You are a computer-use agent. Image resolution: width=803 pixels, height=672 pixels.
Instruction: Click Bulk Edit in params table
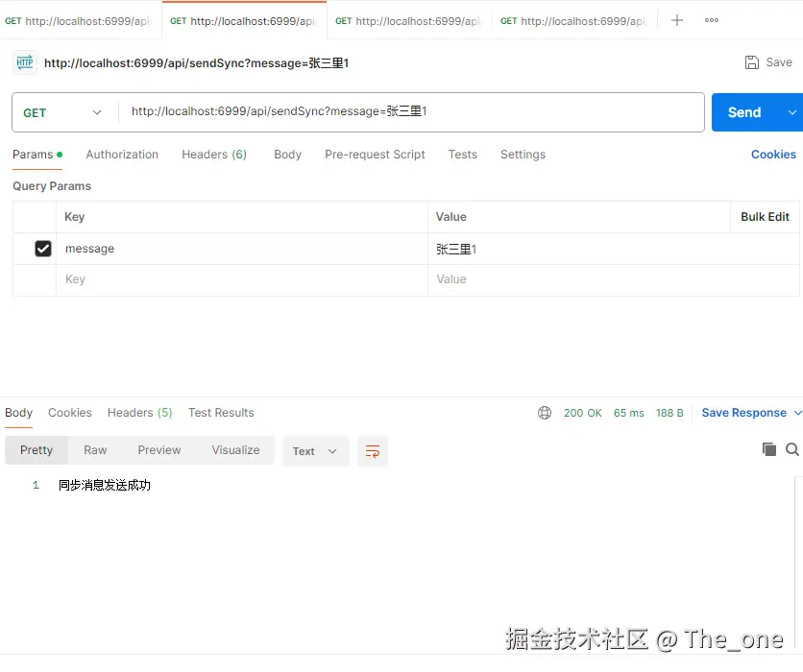click(x=765, y=217)
